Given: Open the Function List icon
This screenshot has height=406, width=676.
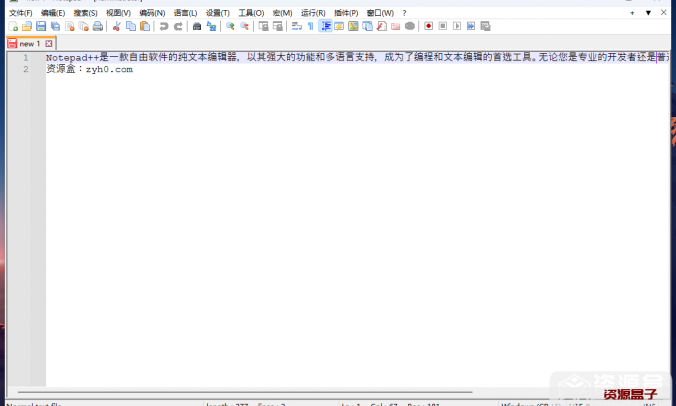Looking at the screenshot, I should point(382,26).
